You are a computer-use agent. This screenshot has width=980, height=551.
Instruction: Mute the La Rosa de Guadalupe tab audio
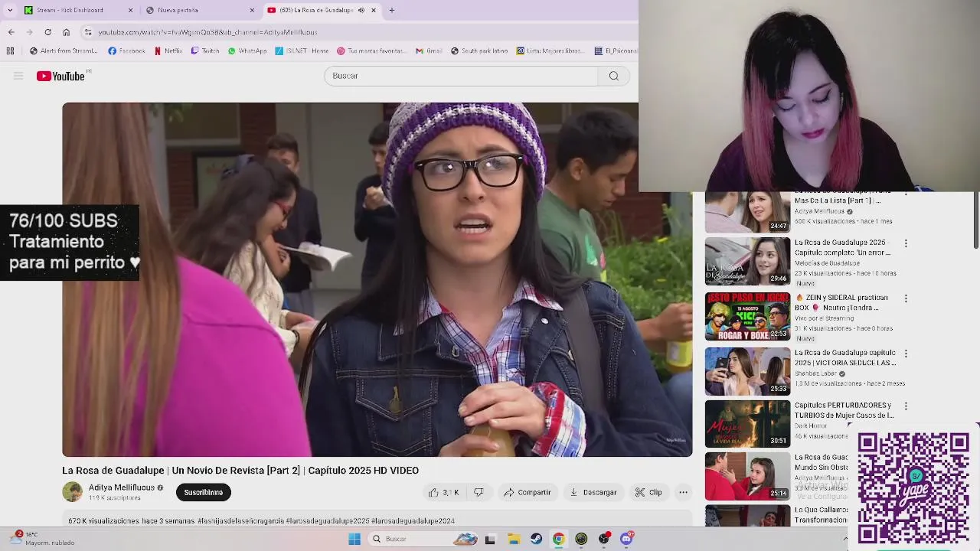click(x=361, y=10)
